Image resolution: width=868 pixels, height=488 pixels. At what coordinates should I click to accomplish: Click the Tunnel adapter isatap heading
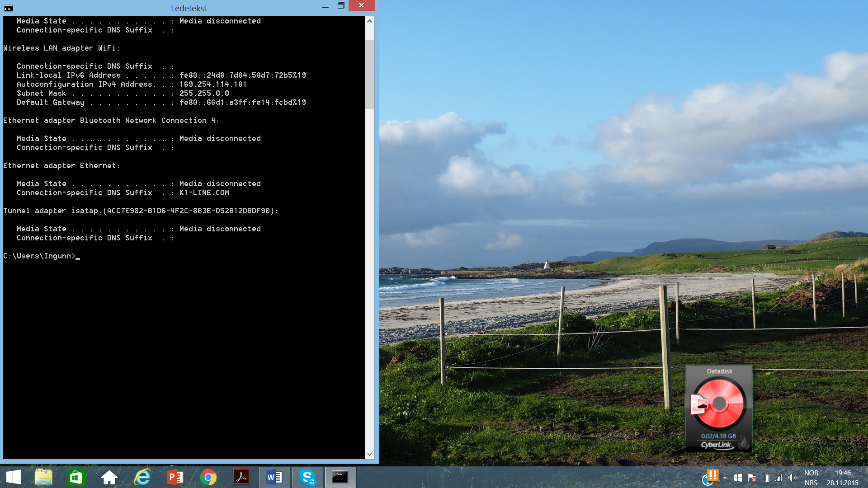[x=141, y=211]
